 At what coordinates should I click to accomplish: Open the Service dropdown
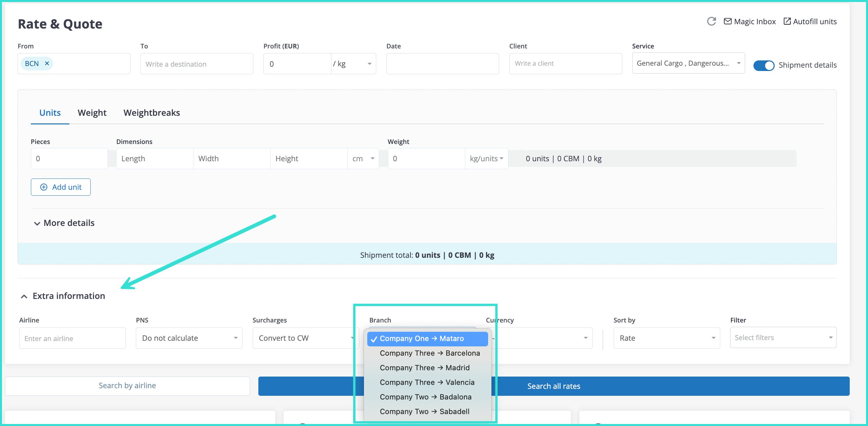click(688, 63)
